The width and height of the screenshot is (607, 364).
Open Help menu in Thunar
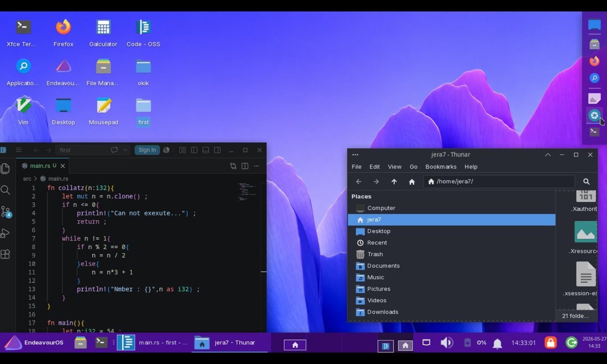471,167
